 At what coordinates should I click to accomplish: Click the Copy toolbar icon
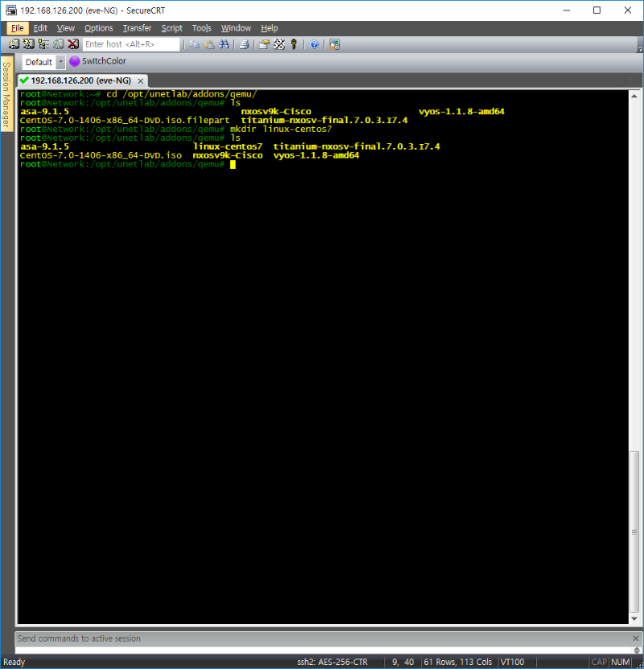[x=195, y=44]
